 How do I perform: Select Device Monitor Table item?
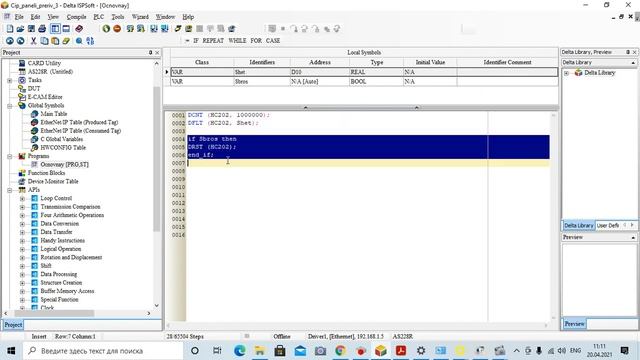pyautogui.click(x=53, y=181)
